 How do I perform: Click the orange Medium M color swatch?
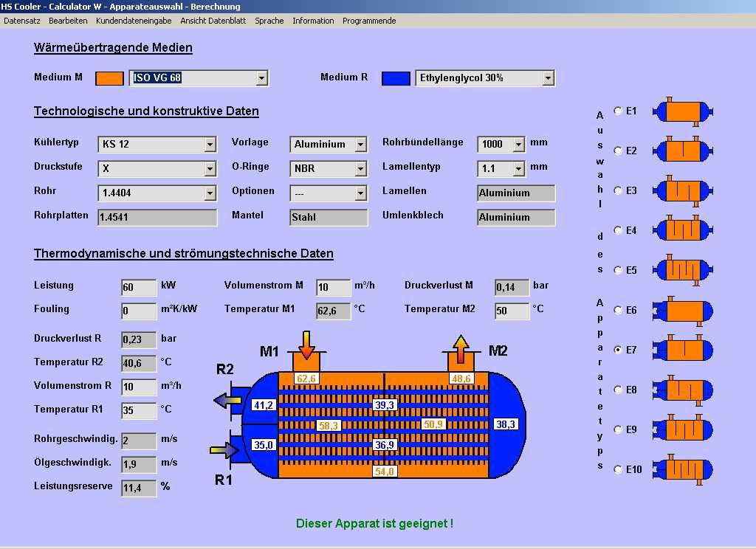tap(110, 78)
